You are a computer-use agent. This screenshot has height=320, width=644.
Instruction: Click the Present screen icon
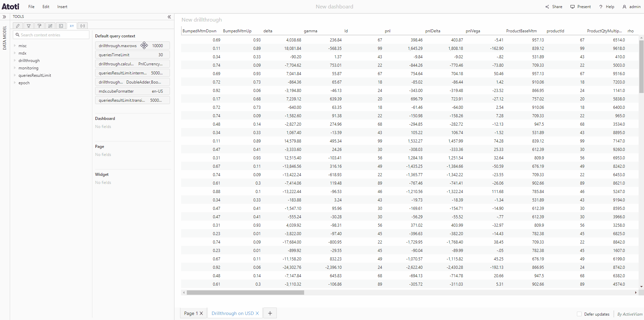click(573, 7)
